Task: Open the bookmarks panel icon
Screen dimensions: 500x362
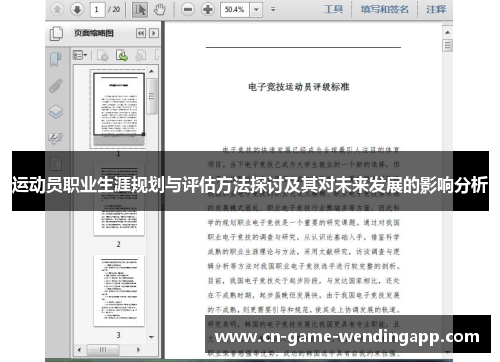Action: [x=56, y=60]
